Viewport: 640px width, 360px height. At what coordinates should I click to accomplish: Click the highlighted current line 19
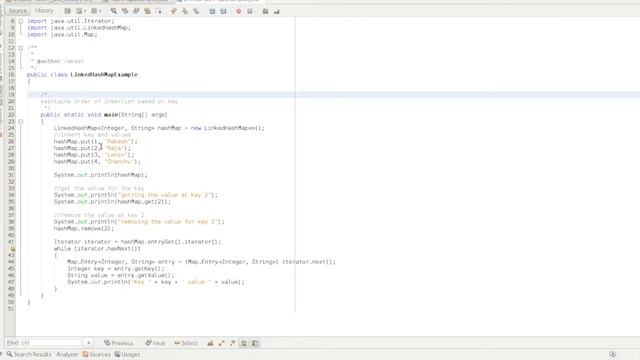tap(333, 95)
